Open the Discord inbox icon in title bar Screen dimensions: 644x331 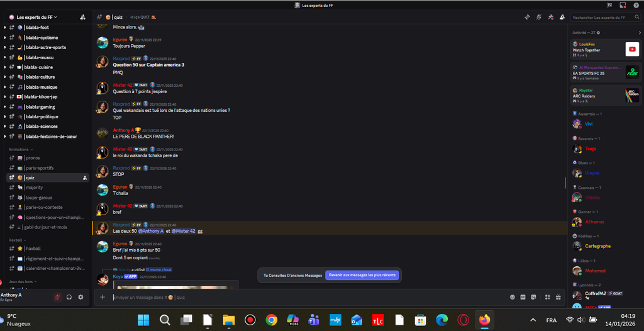(x=623, y=5)
